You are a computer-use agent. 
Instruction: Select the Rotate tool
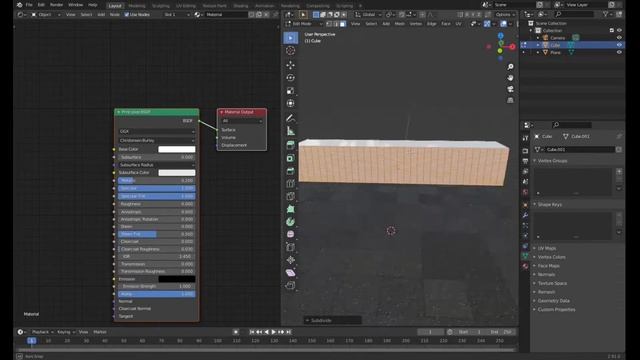pyautogui.click(x=290, y=78)
